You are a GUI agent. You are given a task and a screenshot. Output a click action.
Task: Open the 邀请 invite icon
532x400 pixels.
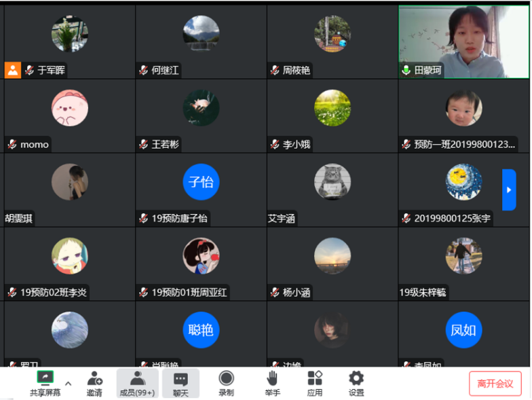coord(94,378)
